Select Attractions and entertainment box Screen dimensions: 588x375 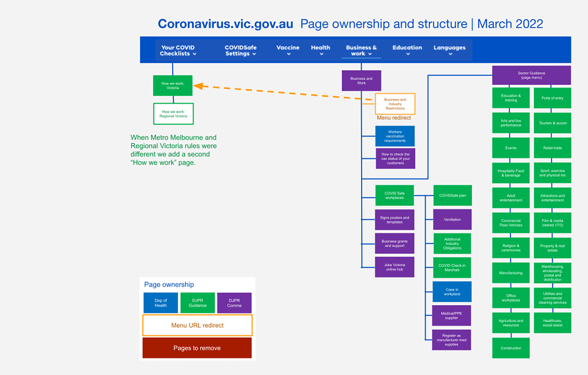coord(552,198)
